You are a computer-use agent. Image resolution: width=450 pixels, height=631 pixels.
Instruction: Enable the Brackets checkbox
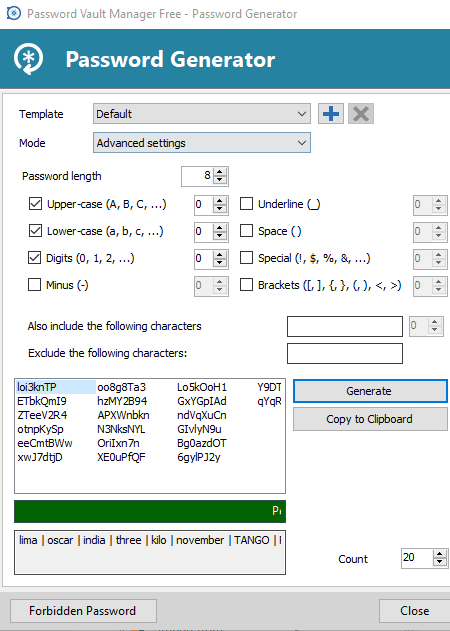(246, 285)
